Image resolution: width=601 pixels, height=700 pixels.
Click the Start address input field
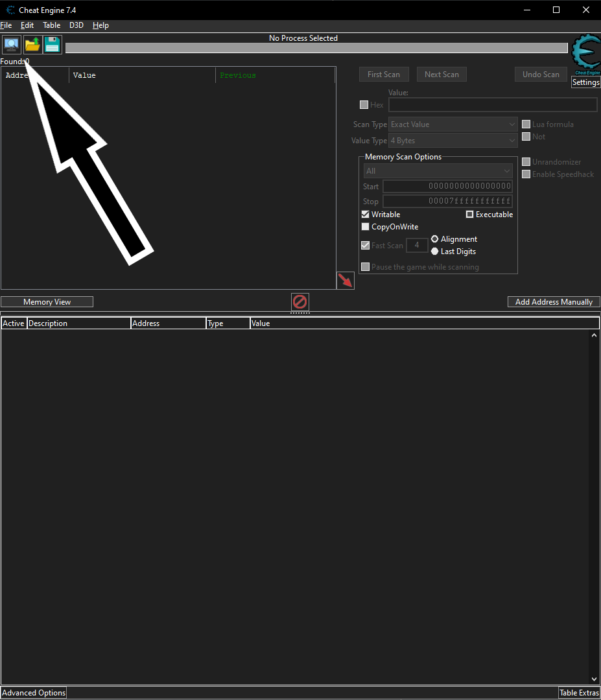coord(447,187)
